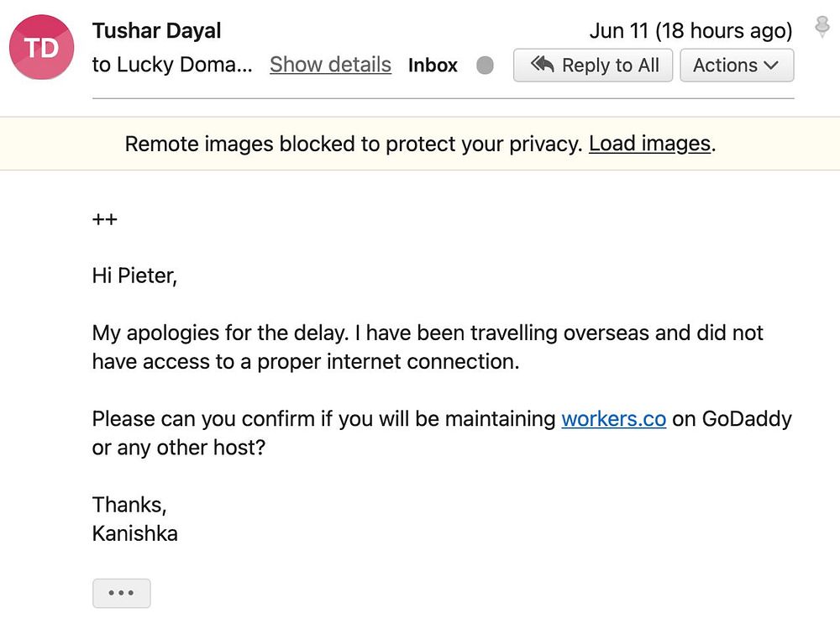Click the TD sender avatar

click(41, 47)
